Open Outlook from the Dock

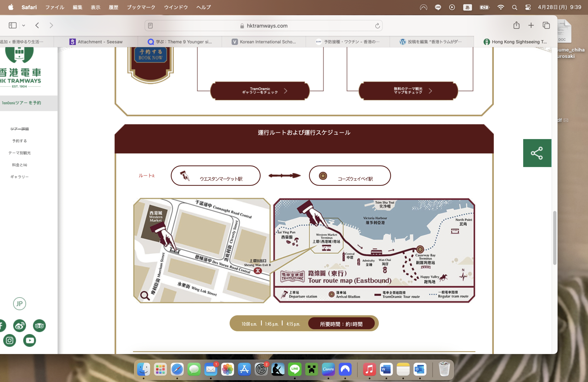[x=420, y=369]
